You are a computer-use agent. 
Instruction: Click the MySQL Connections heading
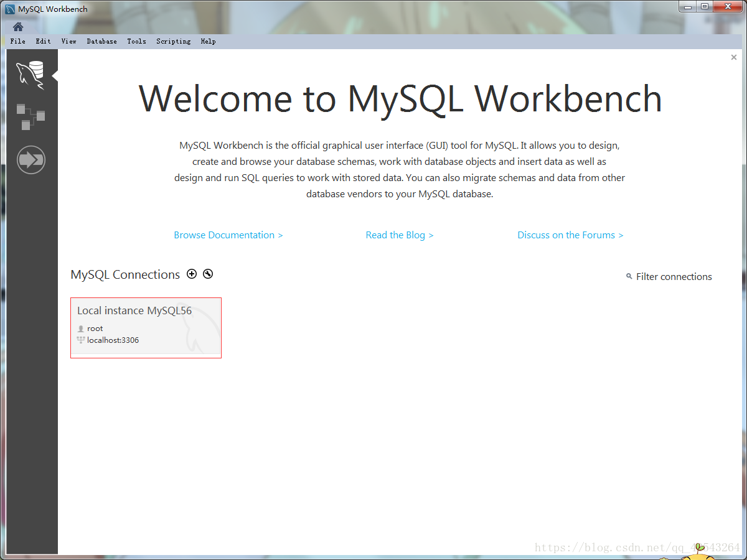(x=125, y=274)
